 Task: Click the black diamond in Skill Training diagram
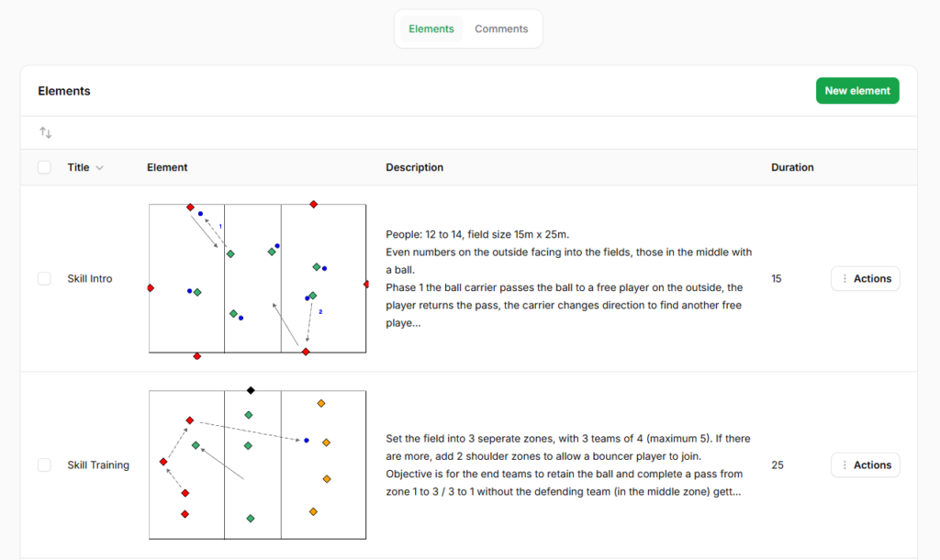pos(251,390)
